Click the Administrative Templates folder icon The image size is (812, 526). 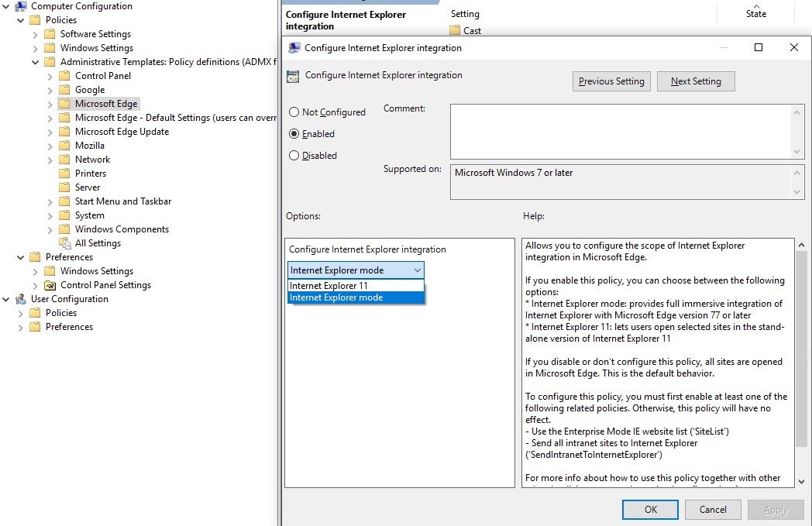[x=50, y=62]
